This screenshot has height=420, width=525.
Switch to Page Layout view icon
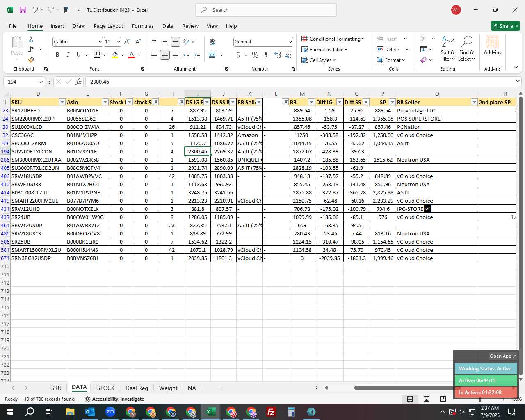pyautogui.click(x=427, y=399)
